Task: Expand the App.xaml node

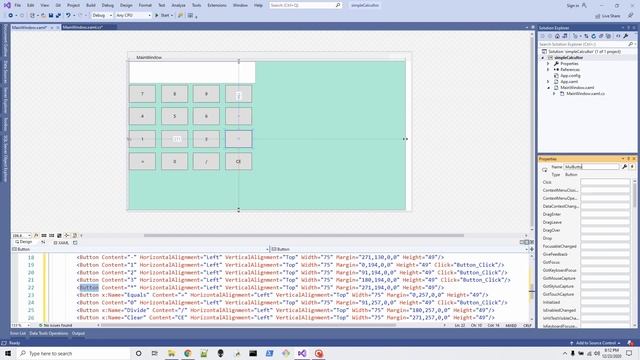Action: (x=548, y=82)
